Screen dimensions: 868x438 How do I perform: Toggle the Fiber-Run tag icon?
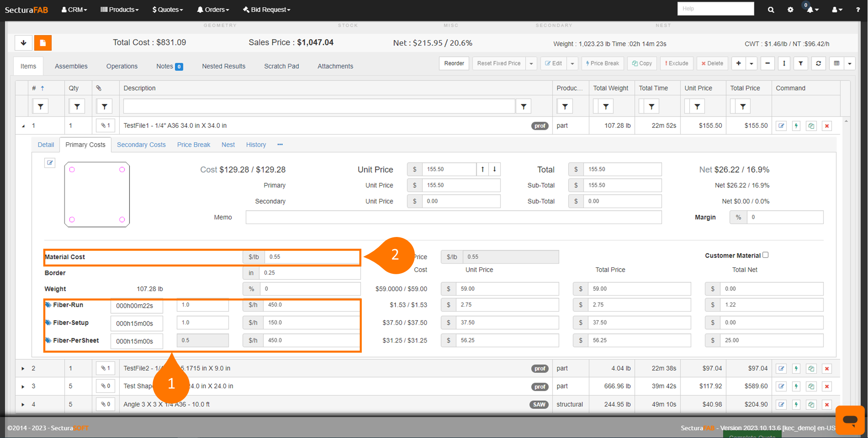click(x=48, y=305)
